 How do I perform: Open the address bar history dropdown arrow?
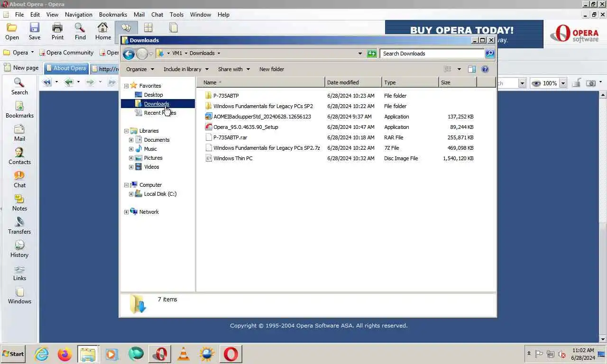click(x=360, y=54)
